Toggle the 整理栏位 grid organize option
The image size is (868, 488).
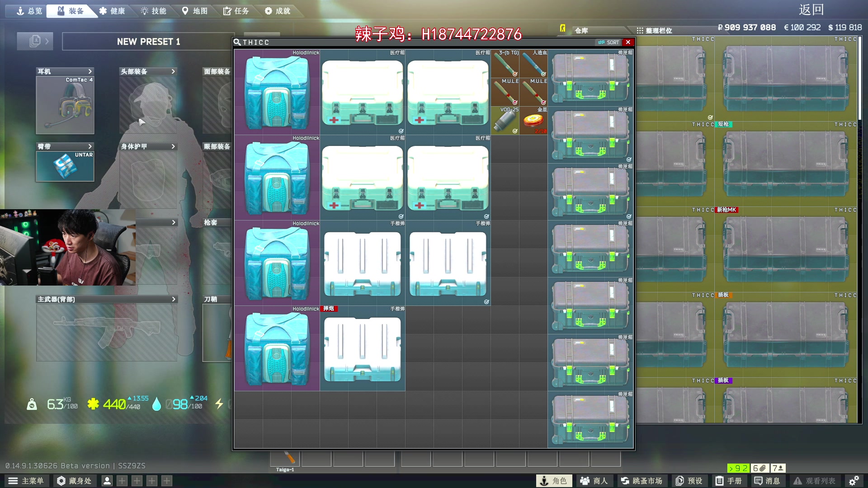[x=654, y=30]
